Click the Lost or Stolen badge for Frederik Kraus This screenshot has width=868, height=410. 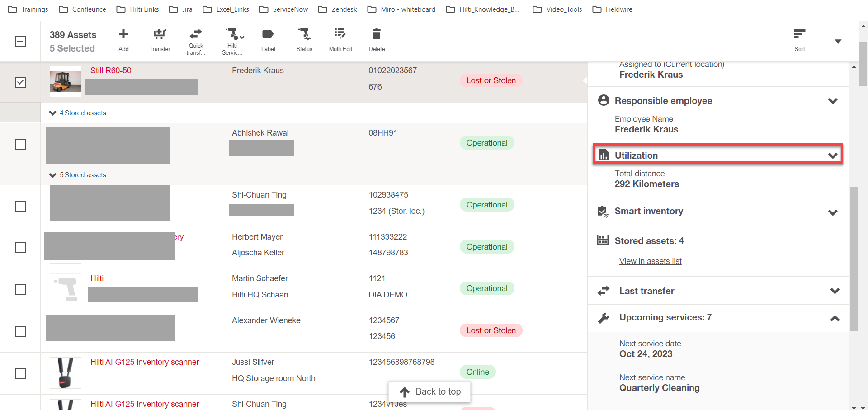491,80
